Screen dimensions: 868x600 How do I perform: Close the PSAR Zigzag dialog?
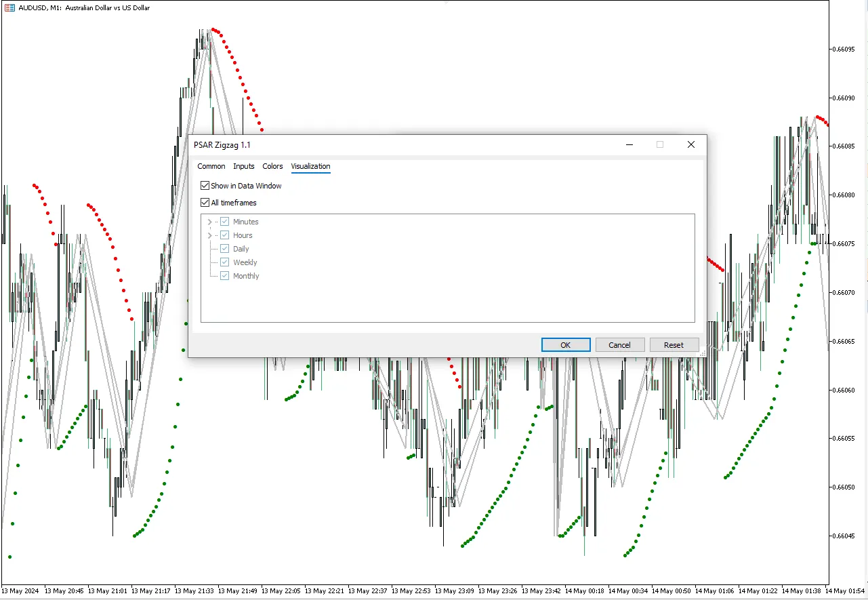[690, 144]
